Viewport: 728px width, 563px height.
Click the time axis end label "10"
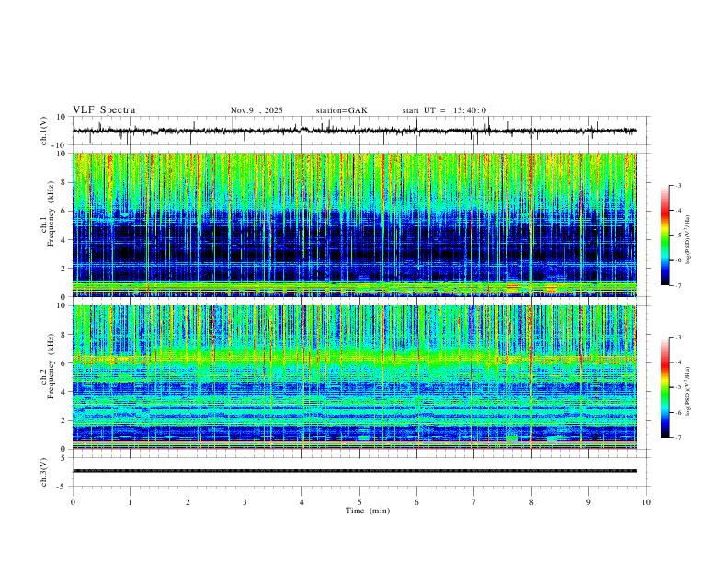click(x=646, y=502)
